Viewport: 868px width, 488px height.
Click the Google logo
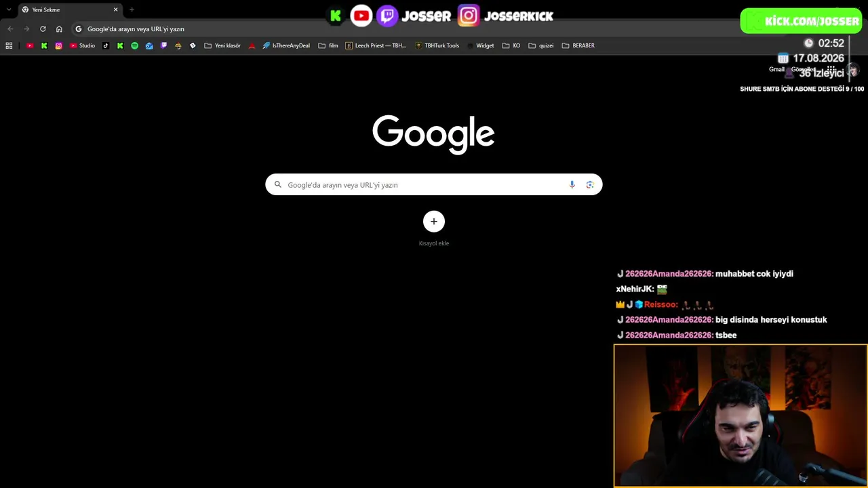433,134
